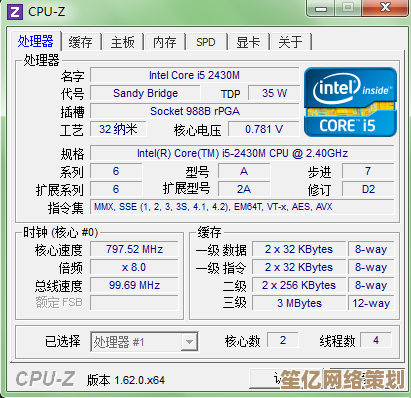The image size is (411, 398).
Task: Select the 处理器 tab
Action: coord(36,41)
